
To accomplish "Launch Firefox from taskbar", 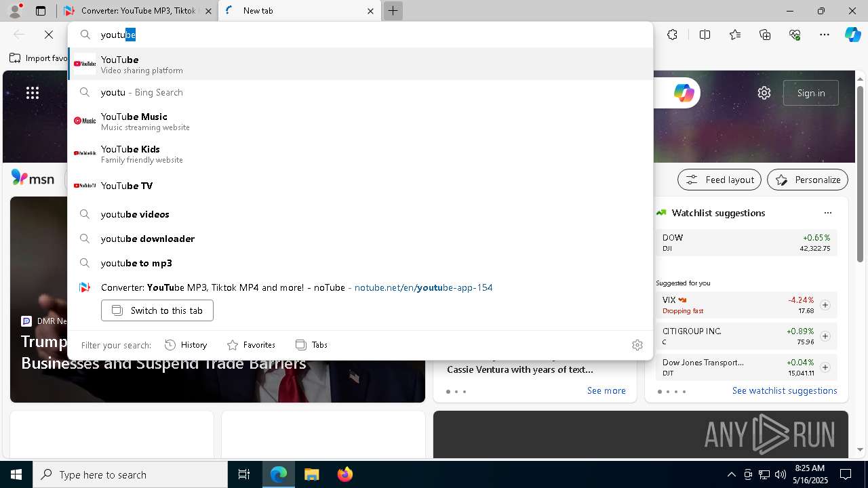I will 344,474.
